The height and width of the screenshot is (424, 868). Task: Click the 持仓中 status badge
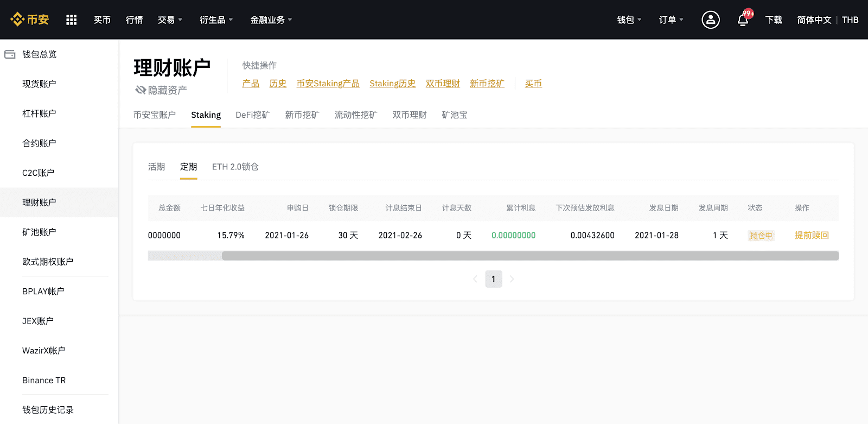click(x=761, y=236)
